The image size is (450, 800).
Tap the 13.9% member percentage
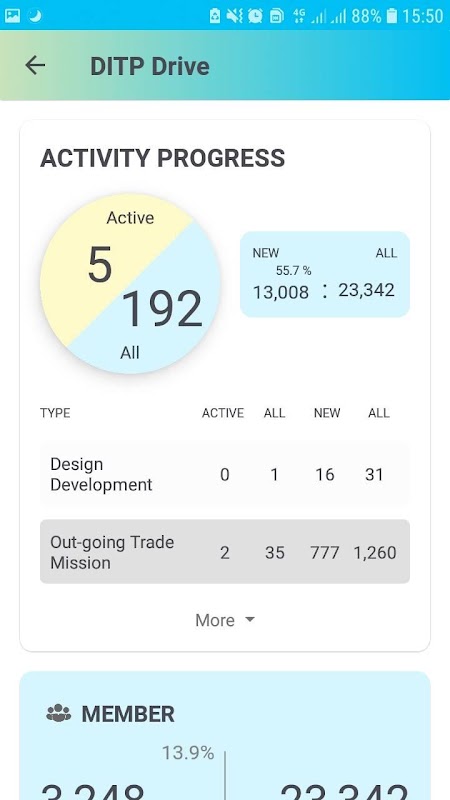pyautogui.click(x=188, y=753)
